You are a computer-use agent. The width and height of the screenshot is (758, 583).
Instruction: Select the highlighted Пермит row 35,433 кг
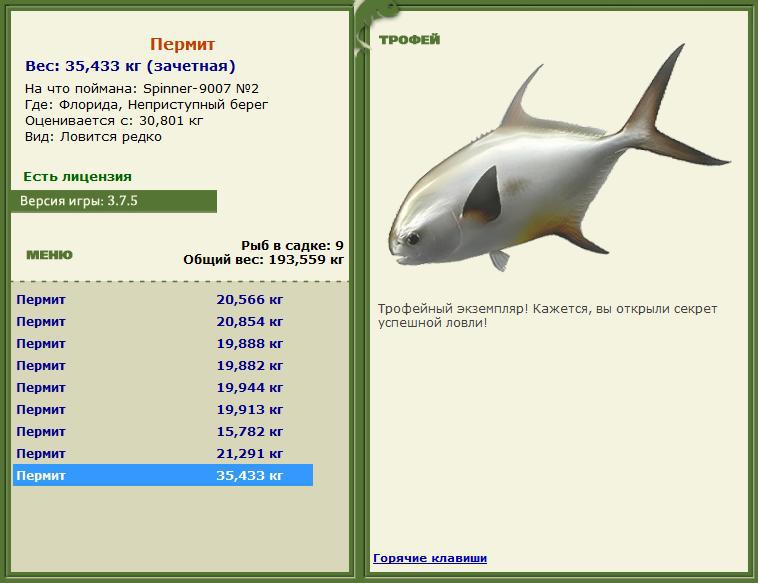click(x=163, y=475)
